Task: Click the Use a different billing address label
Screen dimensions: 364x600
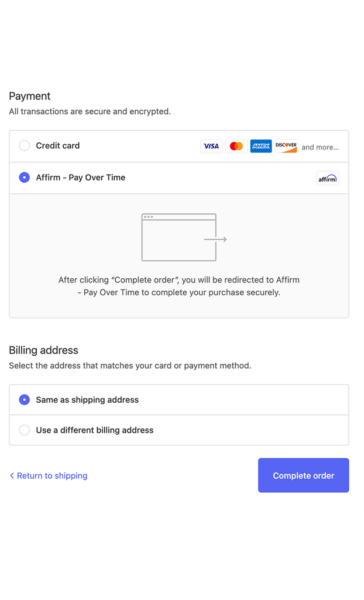Action: tap(95, 430)
